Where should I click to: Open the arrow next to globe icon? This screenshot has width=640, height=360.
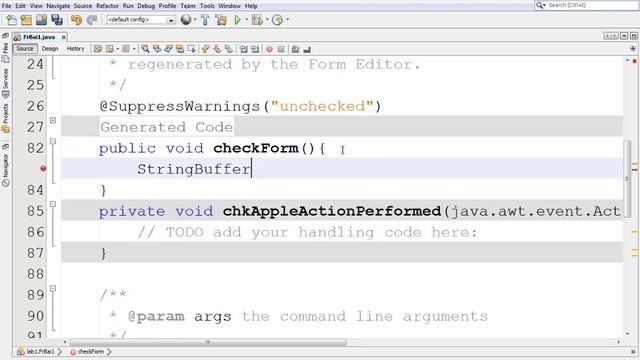[x=195, y=20]
